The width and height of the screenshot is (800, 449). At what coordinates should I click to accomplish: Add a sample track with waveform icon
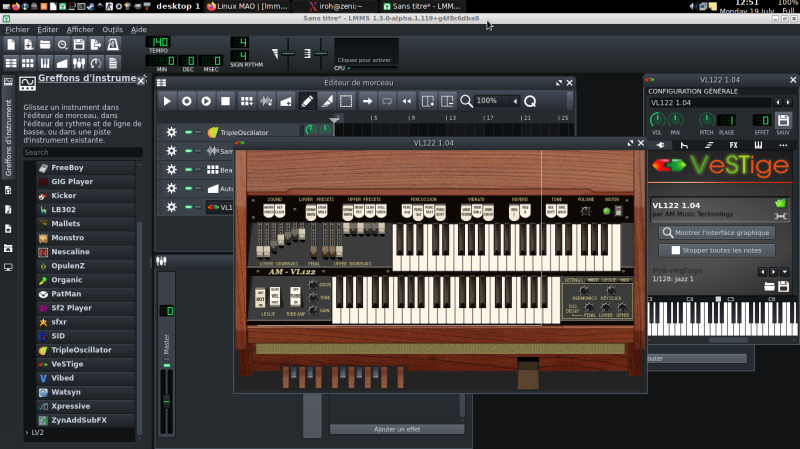(x=265, y=101)
